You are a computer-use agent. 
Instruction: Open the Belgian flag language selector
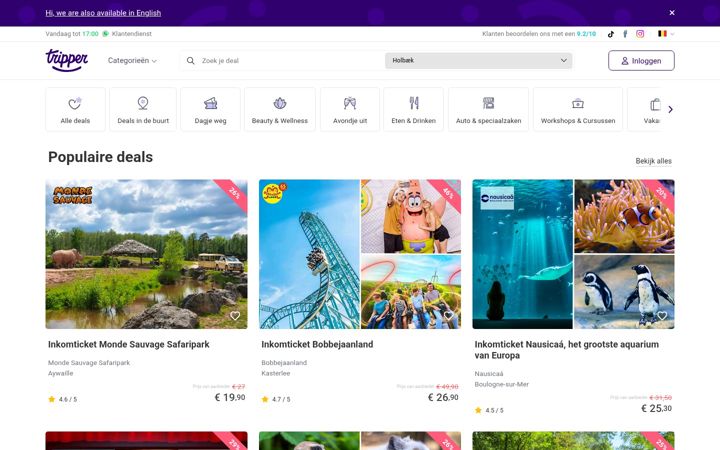[x=666, y=34]
